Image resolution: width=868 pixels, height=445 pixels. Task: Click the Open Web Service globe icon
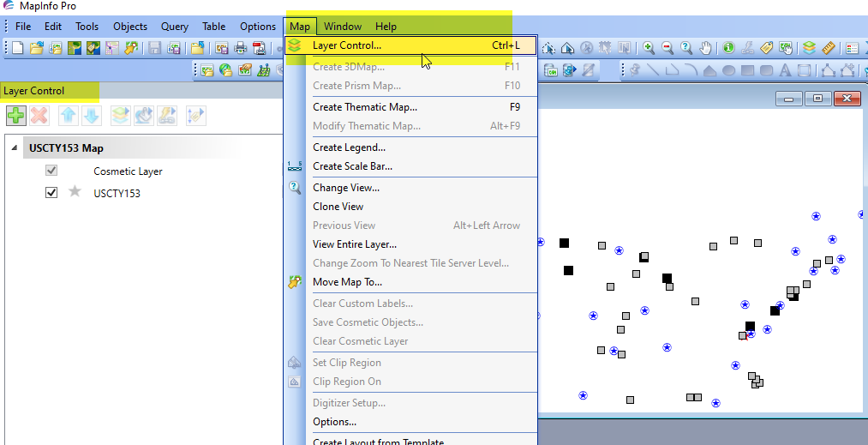click(x=226, y=70)
